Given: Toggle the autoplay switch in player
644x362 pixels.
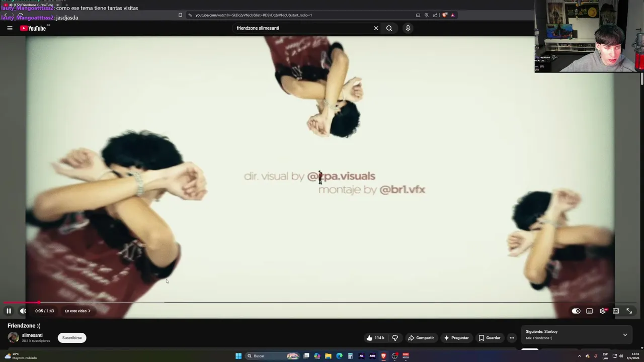Looking at the screenshot, I should 576,311.
